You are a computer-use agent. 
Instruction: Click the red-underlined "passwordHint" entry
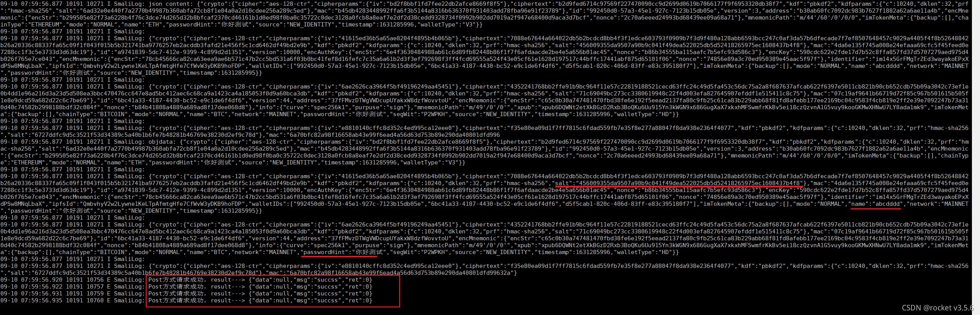click(x=343, y=252)
